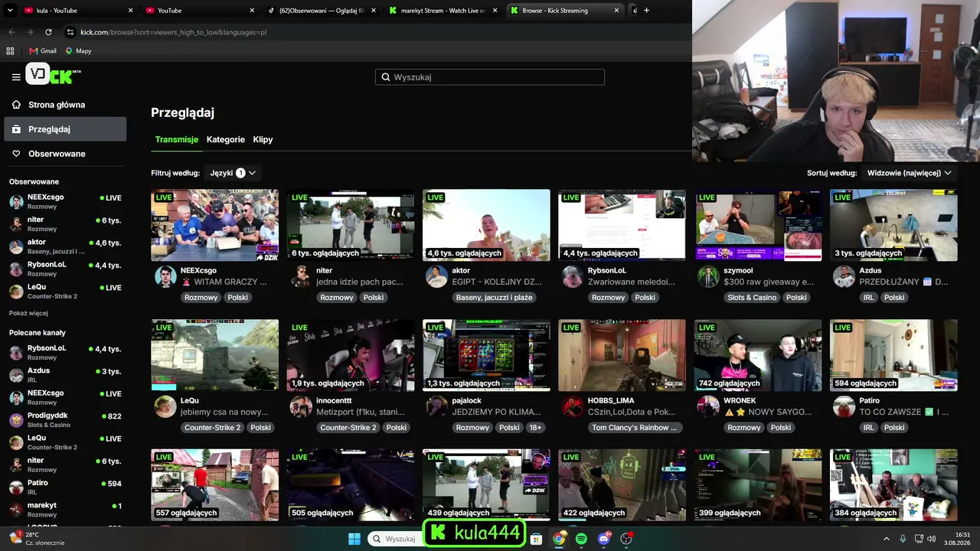
Task: Open the Języki language filter dropdown
Action: point(233,173)
